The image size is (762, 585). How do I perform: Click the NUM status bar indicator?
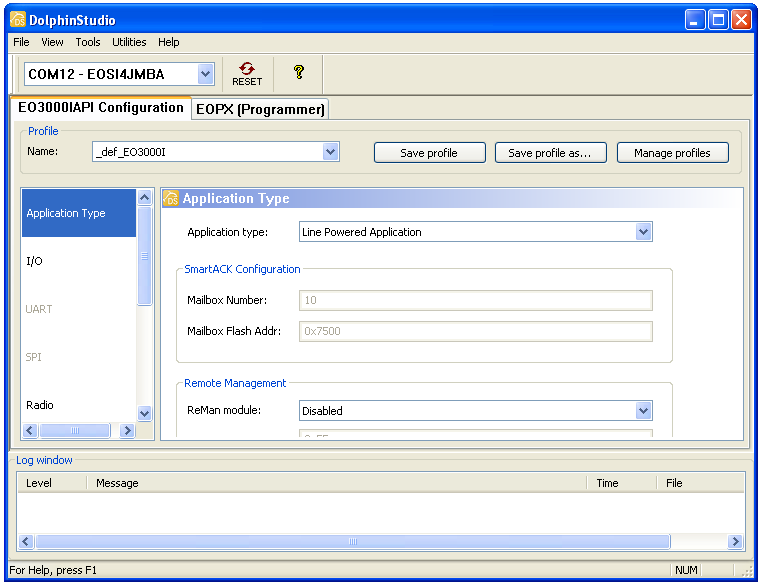(686, 570)
